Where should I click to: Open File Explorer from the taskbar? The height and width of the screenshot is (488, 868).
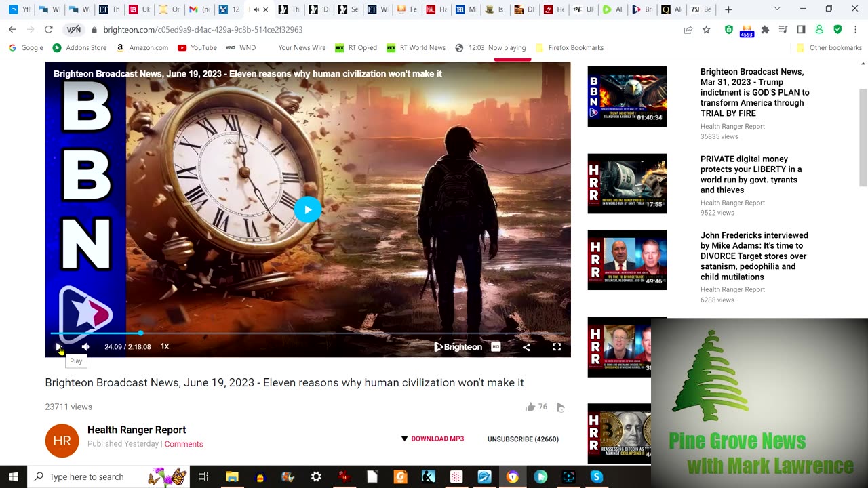(232, 476)
